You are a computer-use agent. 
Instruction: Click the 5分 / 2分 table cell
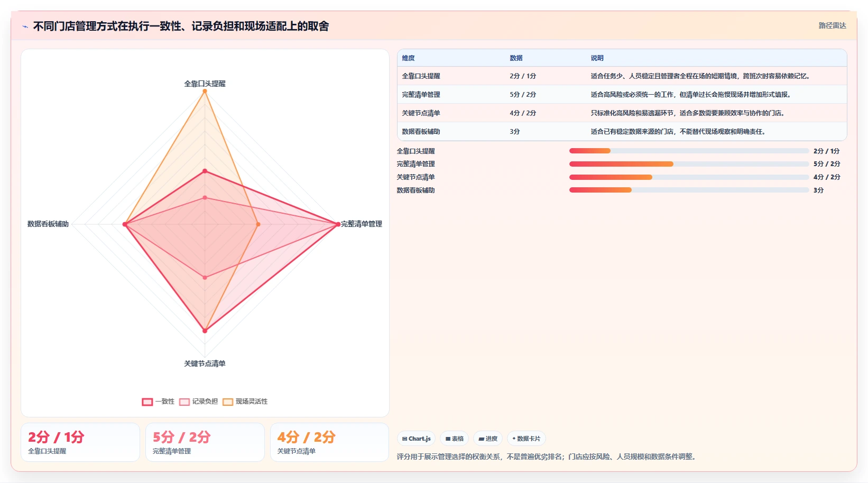(x=523, y=95)
